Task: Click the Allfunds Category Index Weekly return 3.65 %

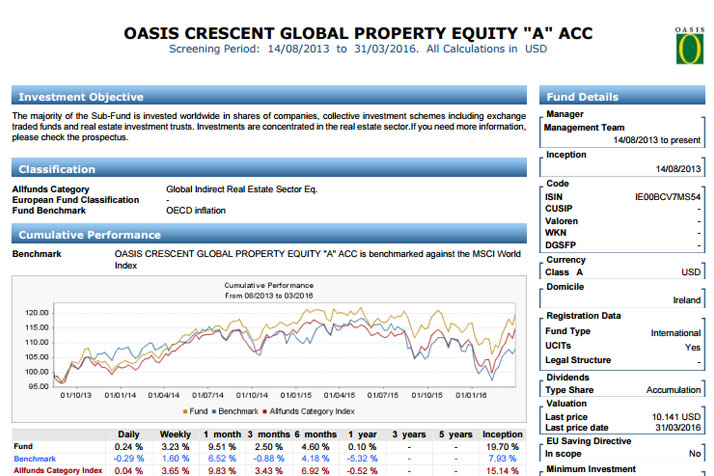Action: (175, 471)
